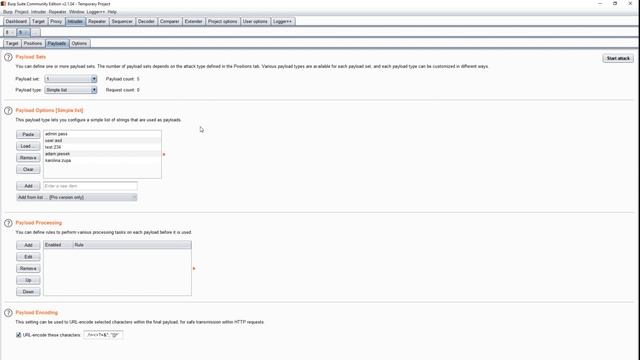Select payload 'user asd' in list
This screenshot has height=360, width=640.
click(102, 140)
